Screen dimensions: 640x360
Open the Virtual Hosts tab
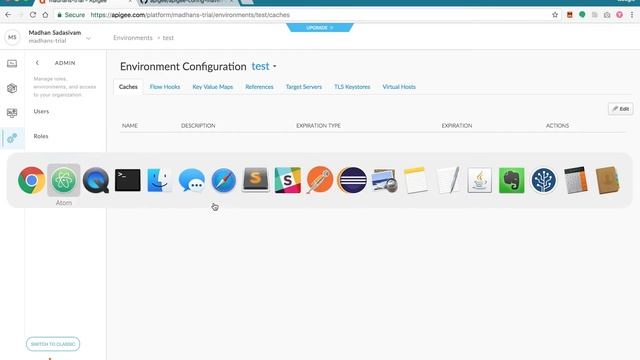[x=399, y=87]
